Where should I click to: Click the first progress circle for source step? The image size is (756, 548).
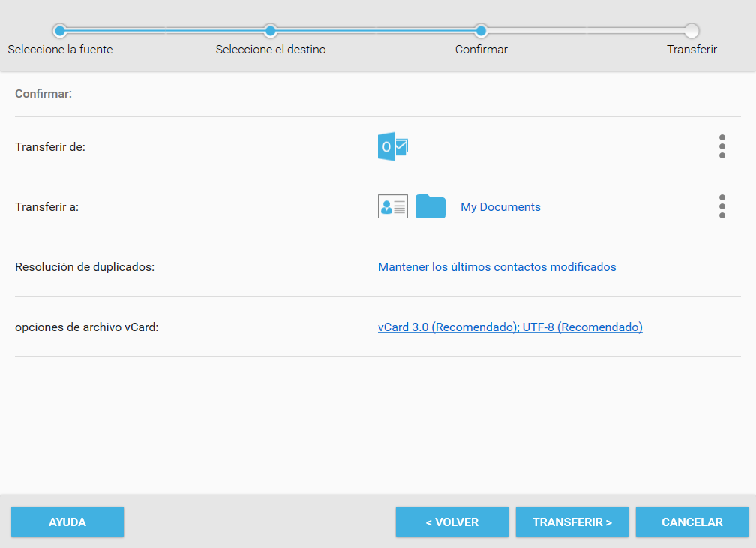[60, 31]
